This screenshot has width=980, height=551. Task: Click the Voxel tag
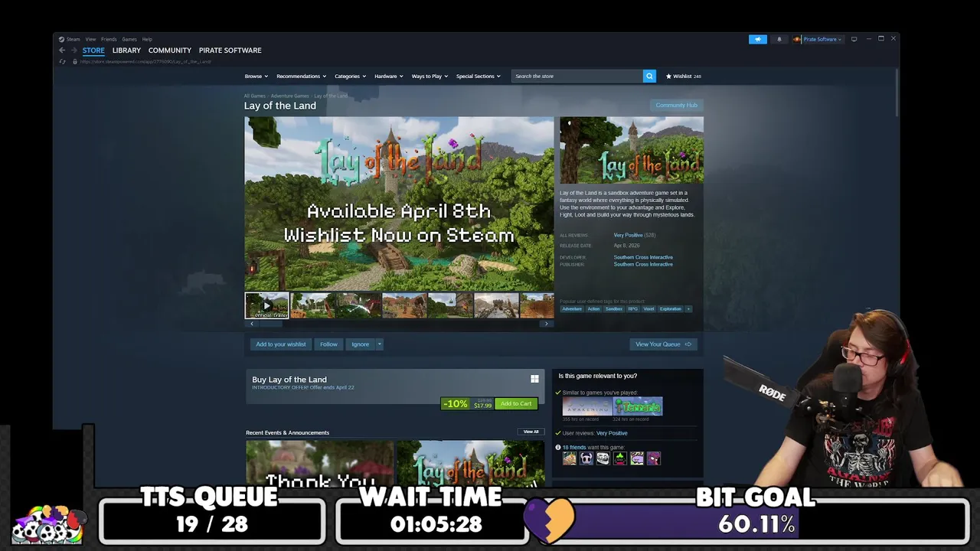648,309
